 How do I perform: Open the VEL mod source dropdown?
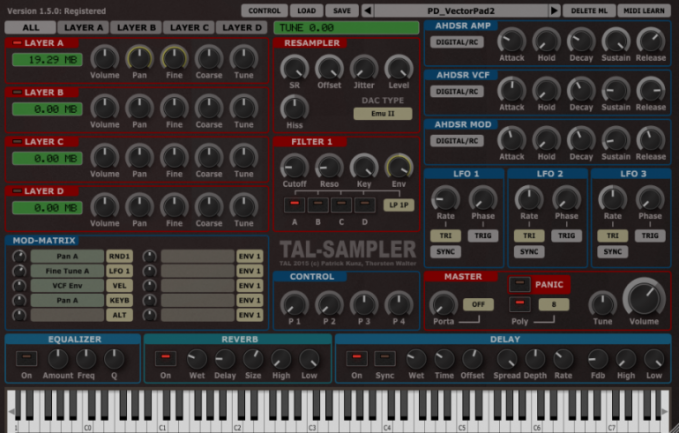[x=120, y=286]
